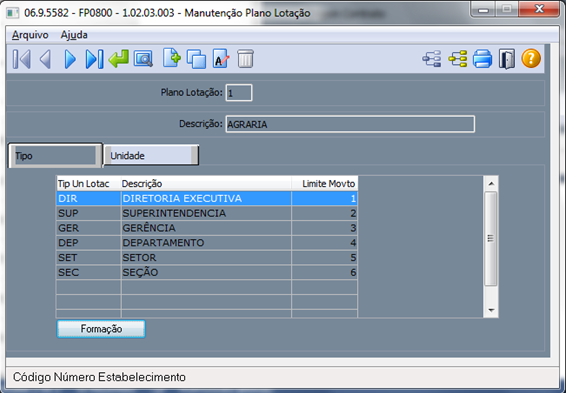The height and width of the screenshot is (393, 566).
Task: Select the SUPERINTENDENCIA cell
Action: tap(206, 213)
